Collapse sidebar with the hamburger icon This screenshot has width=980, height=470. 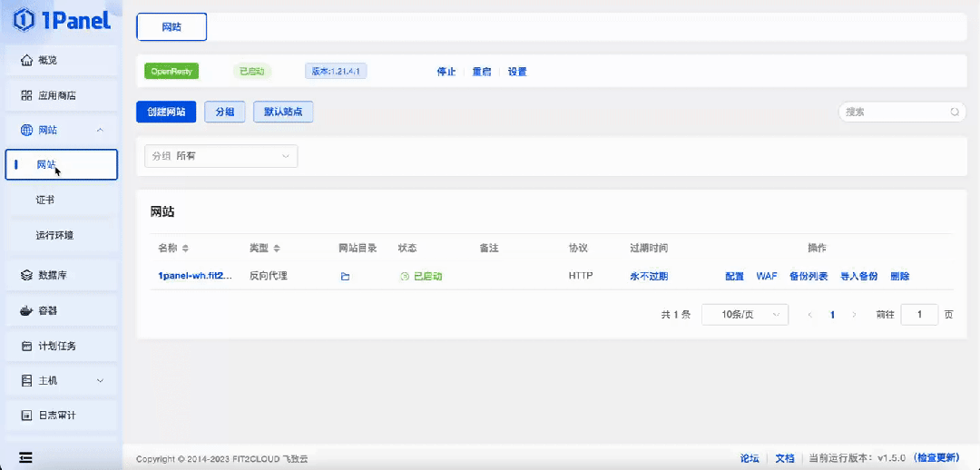click(25, 457)
